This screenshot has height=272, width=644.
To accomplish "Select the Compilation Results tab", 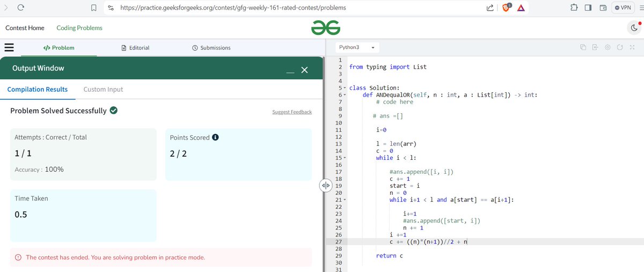I will click(x=38, y=89).
